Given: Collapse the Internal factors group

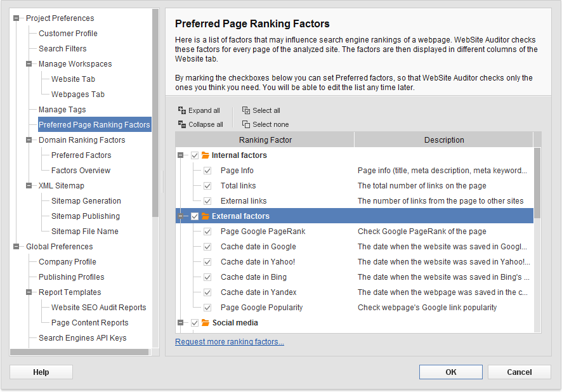Looking at the screenshot, I should (181, 155).
